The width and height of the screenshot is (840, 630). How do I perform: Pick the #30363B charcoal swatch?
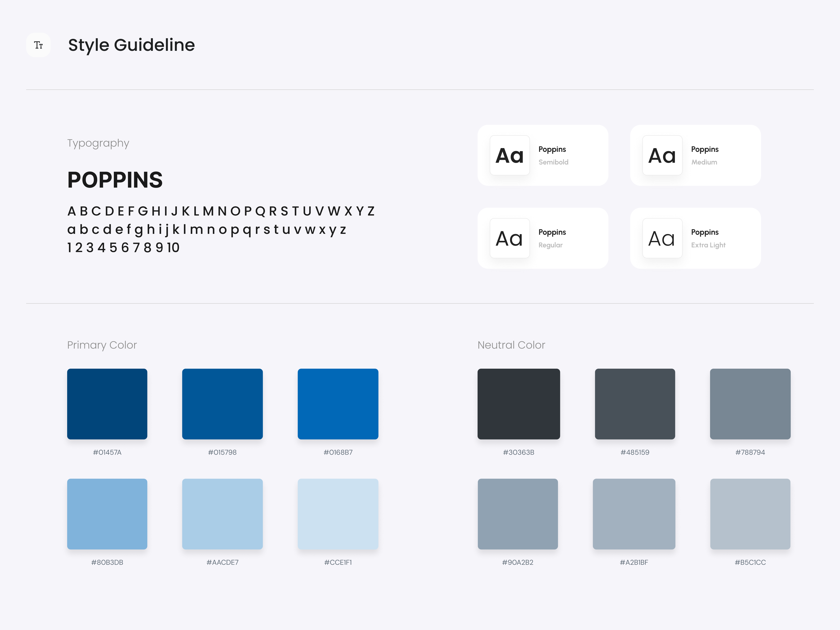click(519, 404)
